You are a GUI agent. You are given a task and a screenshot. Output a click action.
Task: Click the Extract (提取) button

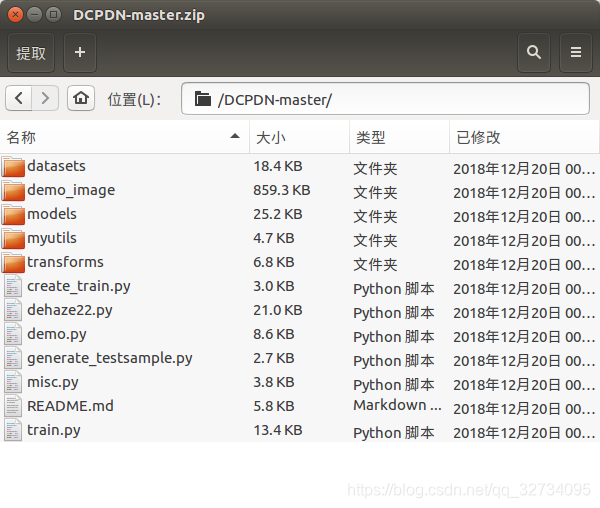click(x=31, y=52)
